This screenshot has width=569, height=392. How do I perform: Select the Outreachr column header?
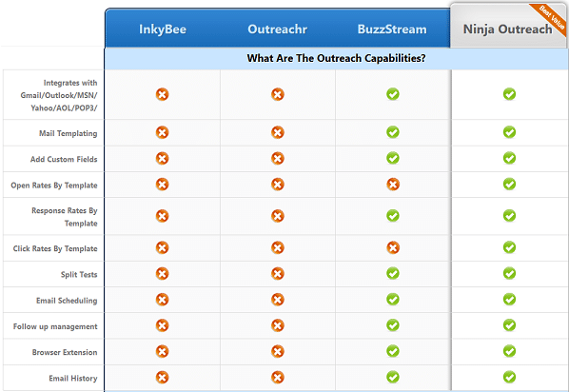point(278,29)
